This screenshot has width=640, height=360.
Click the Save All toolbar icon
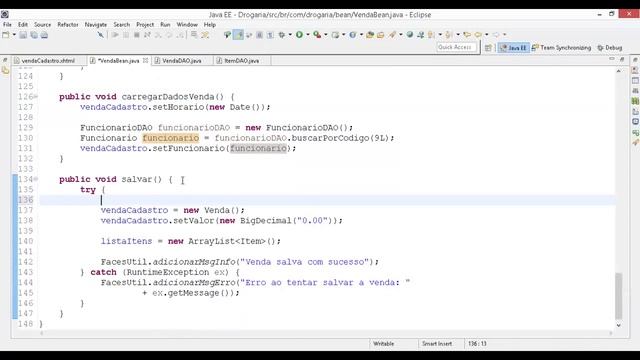point(34,35)
